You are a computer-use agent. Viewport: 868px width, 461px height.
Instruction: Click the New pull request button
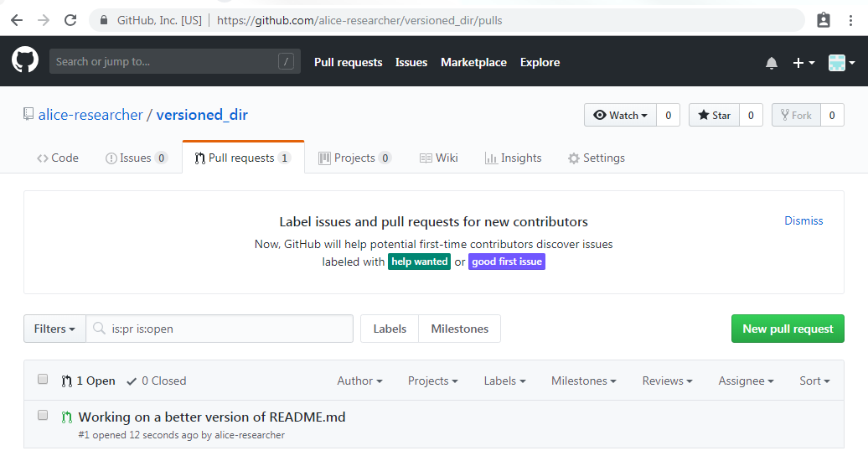click(788, 329)
